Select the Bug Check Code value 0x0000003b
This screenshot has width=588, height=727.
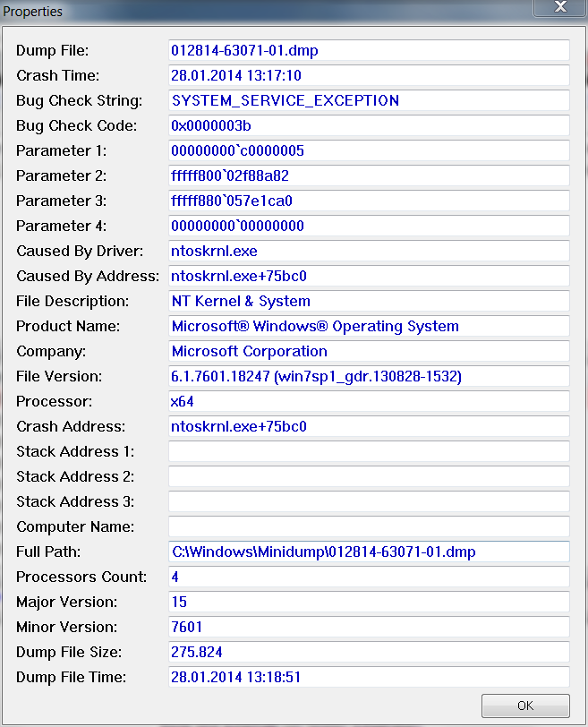click(x=369, y=125)
